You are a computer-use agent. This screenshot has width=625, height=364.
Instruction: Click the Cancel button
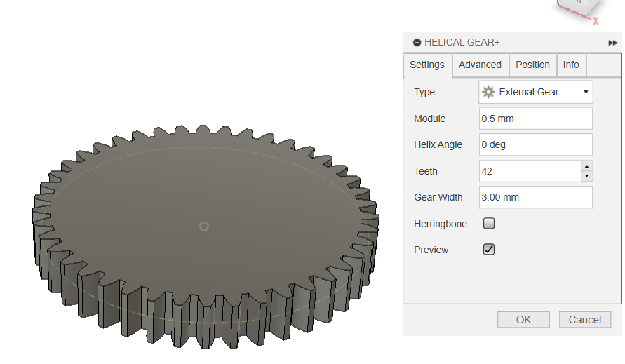584,320
